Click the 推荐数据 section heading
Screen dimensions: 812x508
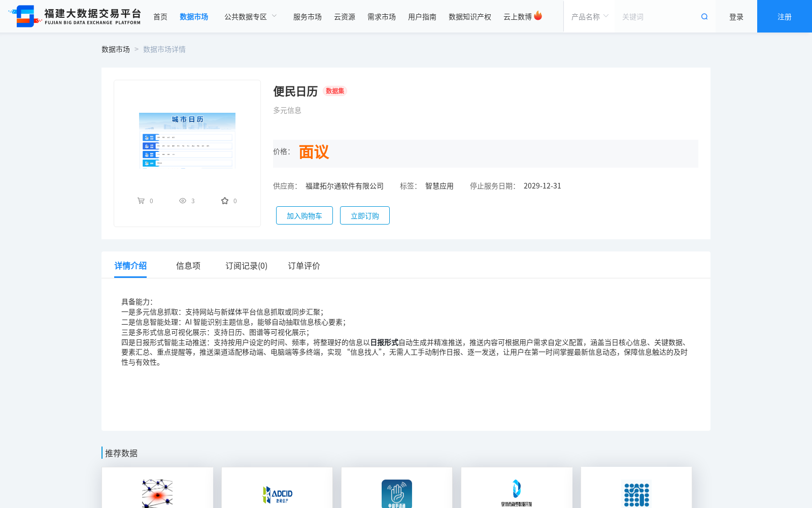121,453
